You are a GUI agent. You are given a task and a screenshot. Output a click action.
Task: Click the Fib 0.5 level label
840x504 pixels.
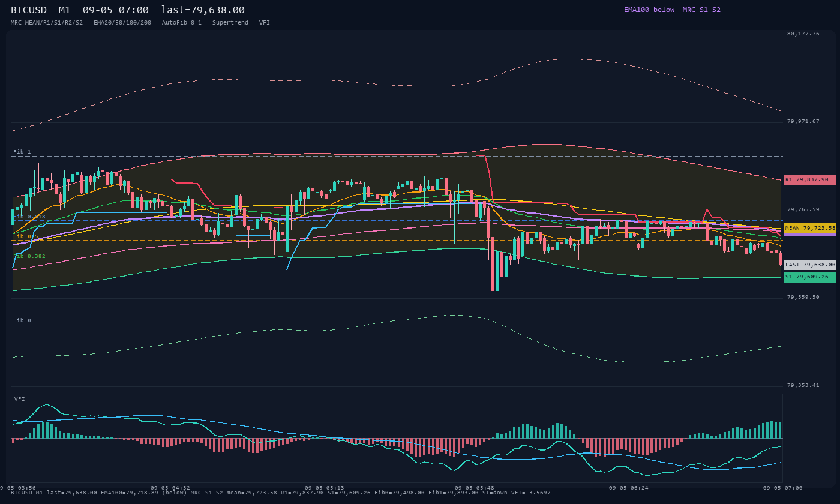point(26,236)
